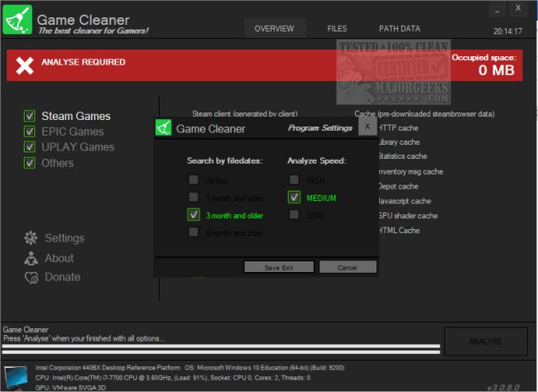This screenshot has width=538, height=392.
Task: Toggle the Steam Games checkbox
Action: (x=30, y=116)
